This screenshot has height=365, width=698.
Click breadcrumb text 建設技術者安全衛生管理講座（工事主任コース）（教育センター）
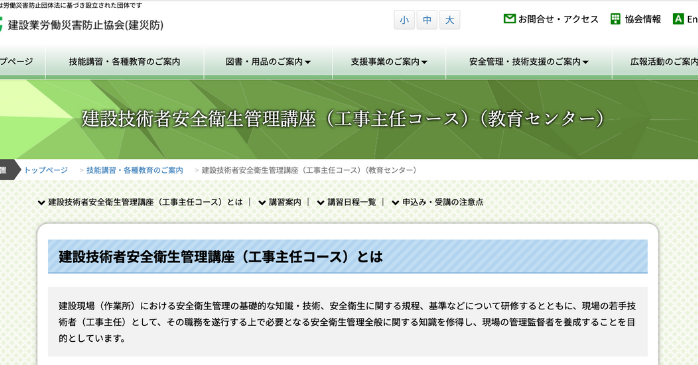pos(309,170)
